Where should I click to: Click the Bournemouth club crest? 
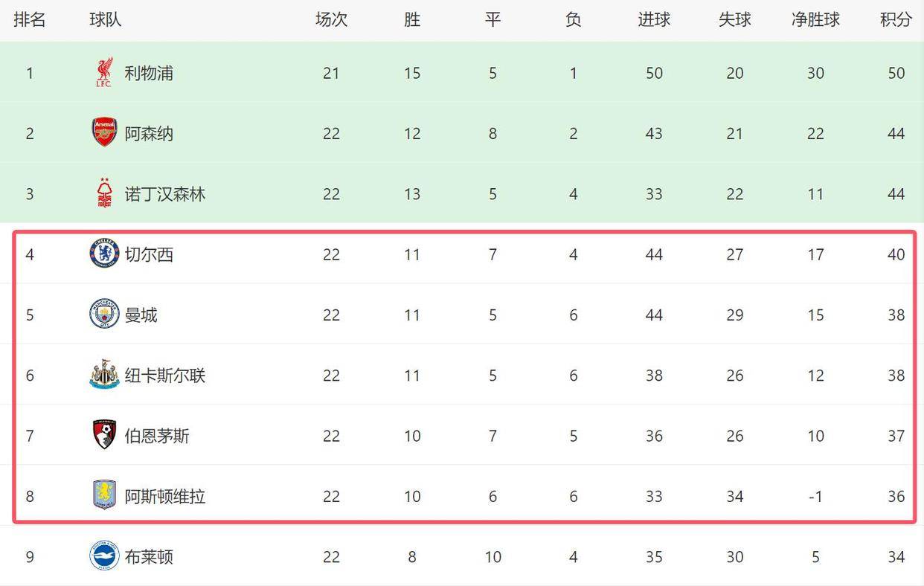104,435
